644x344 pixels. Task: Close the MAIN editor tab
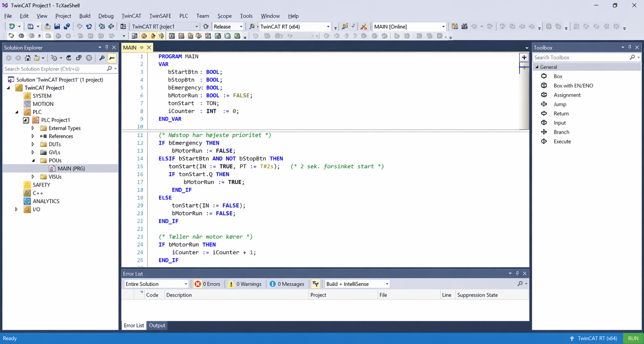coord(149,47)
